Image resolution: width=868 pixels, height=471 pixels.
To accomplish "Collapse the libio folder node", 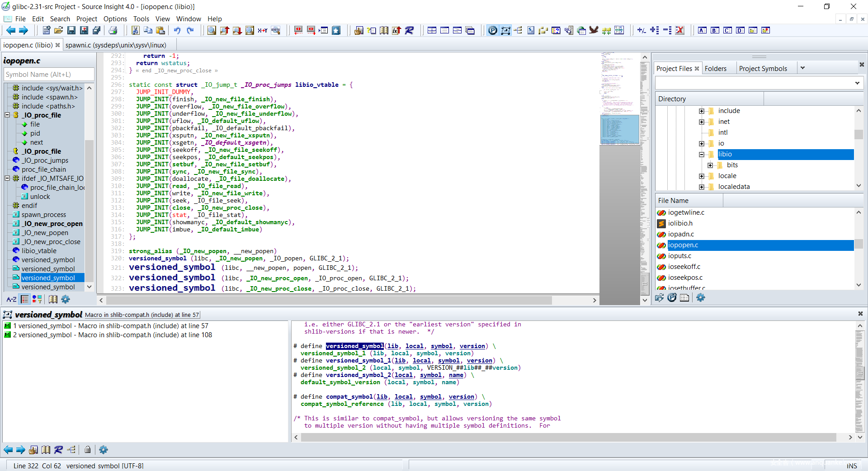I will (x=702, y=155).
